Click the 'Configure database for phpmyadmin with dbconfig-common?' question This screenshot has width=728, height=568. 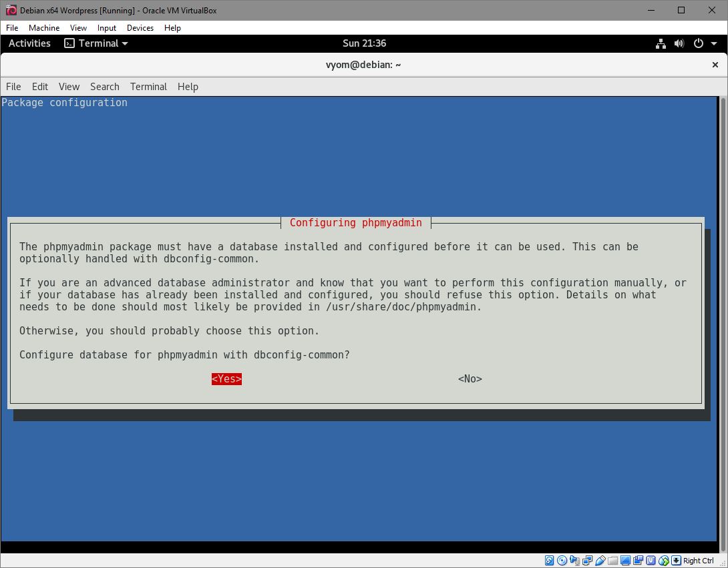184,355
